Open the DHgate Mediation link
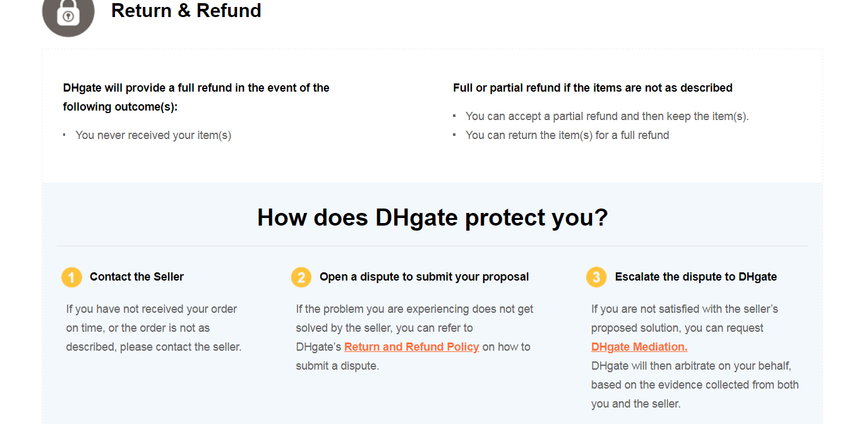 pyautogui.click(x=639, y=347)
